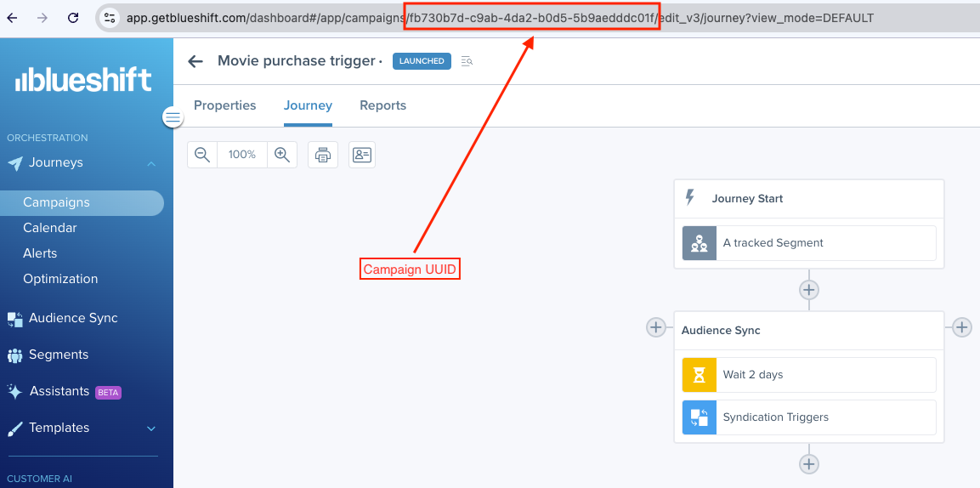
Task: Switch to the Journey tab
Action: point(309,105)
